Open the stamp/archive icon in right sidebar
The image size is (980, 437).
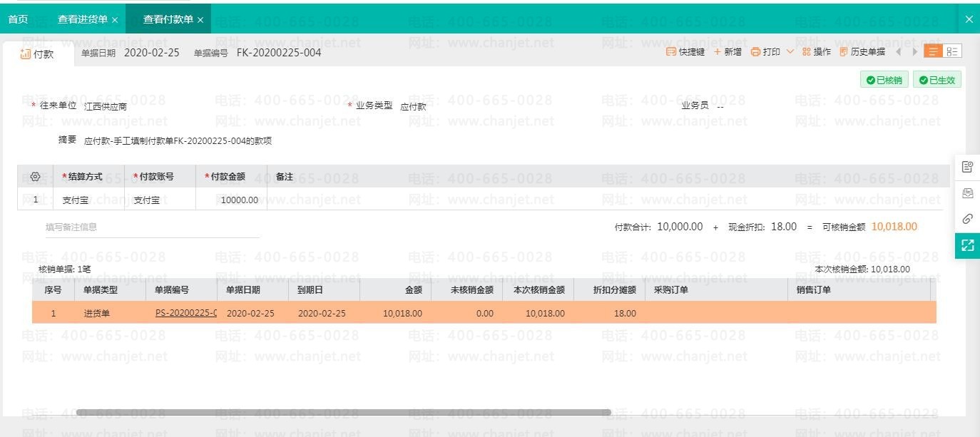(x=967, y=193)
